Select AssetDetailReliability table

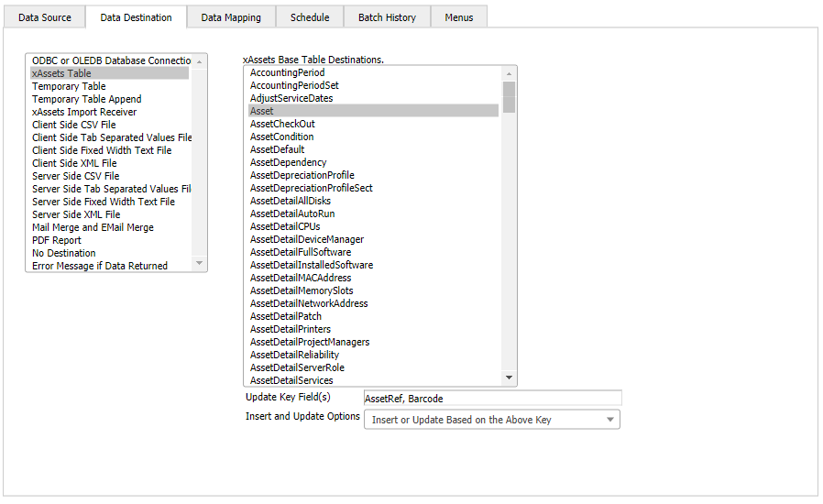(x=373, y=356)
